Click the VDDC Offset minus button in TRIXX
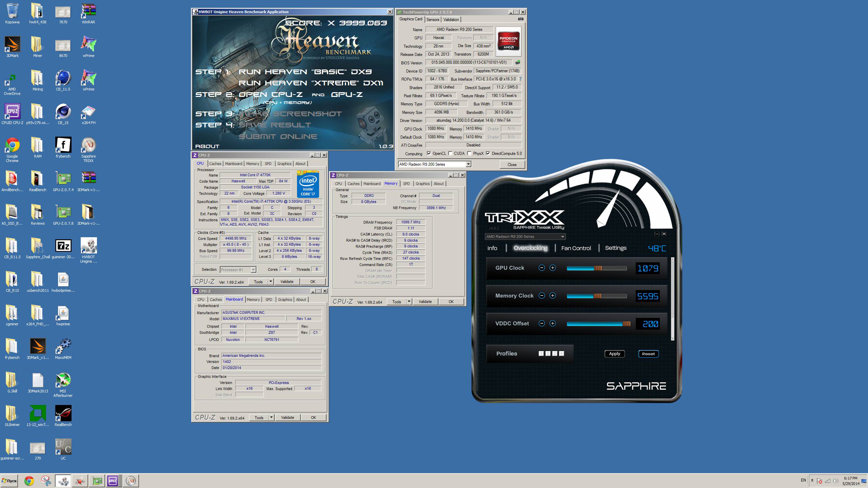The width and height of the screenshot is (868, 488). 542,323
